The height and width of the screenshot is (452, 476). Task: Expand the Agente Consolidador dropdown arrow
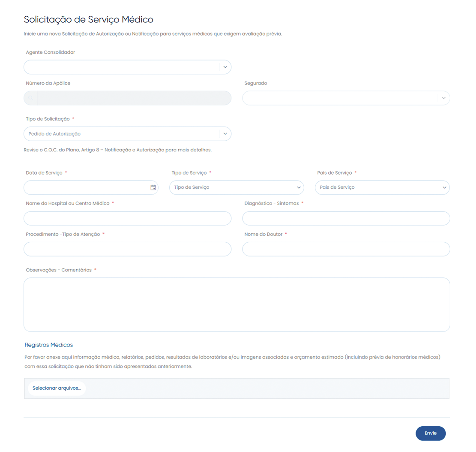pos(225,67)
